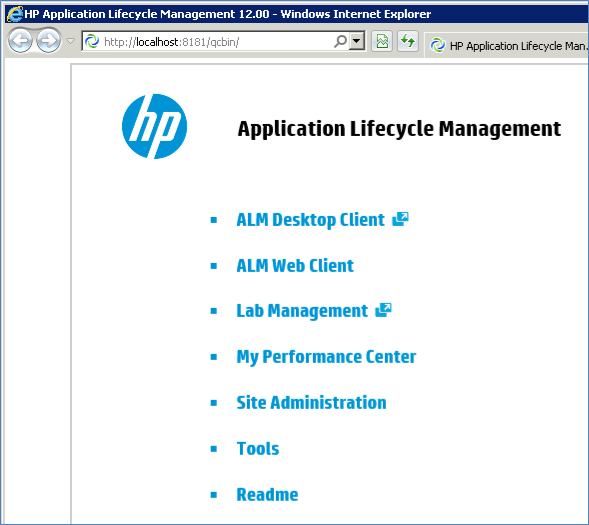Viewport: 589px width, 525px height.
Task: Click the browser Forward arrow button
Action: point(48,41)
